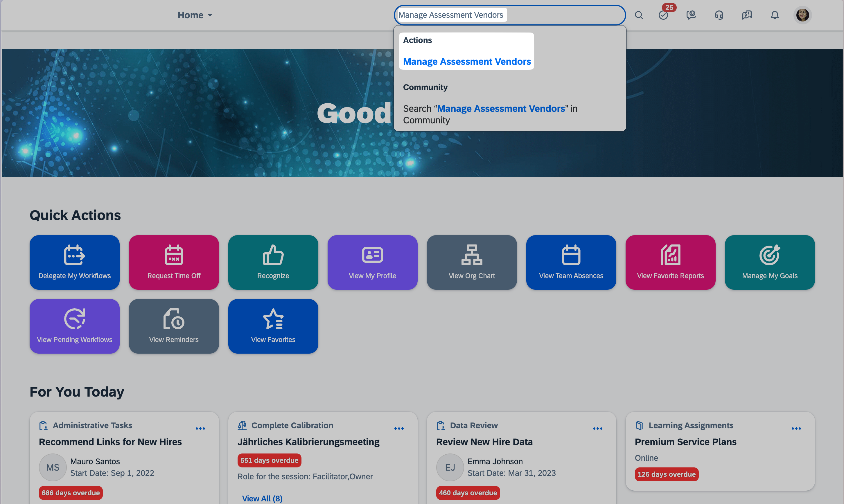This screenshot has height=504, width=844.
Task: Open View Reminders tile
Action: tap(174, 326)
